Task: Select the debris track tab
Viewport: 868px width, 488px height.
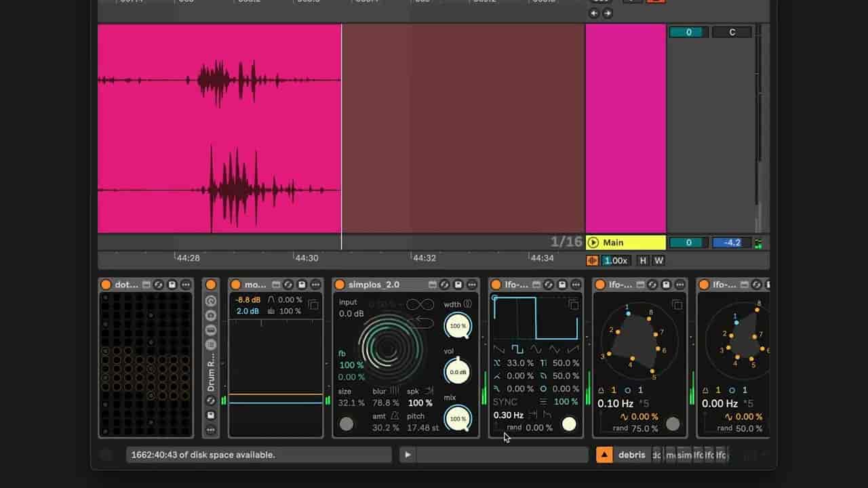Action: coord(631,455)
